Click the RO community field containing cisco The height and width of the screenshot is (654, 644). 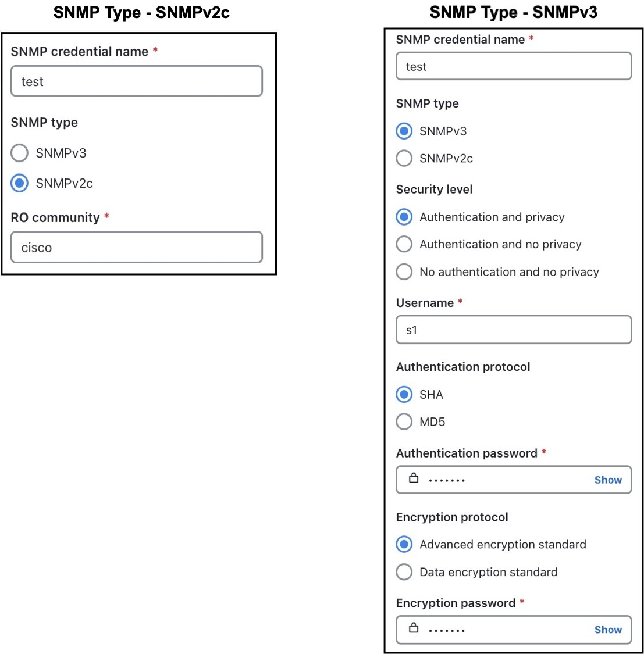click(x=137, y=247)
